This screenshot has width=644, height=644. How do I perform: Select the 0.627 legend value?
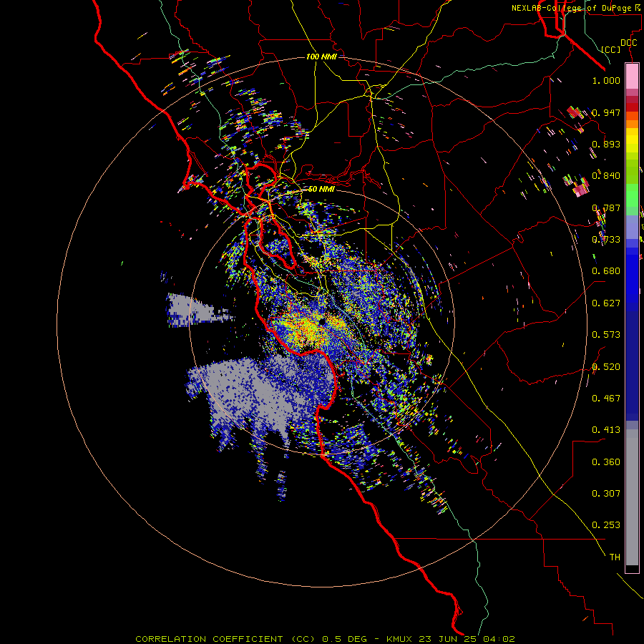point(606,303)
